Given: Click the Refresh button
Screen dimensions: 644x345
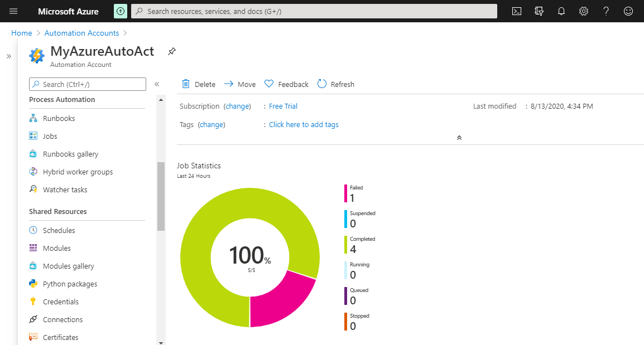Looking at the screenshot, I should tap(336, 84).
